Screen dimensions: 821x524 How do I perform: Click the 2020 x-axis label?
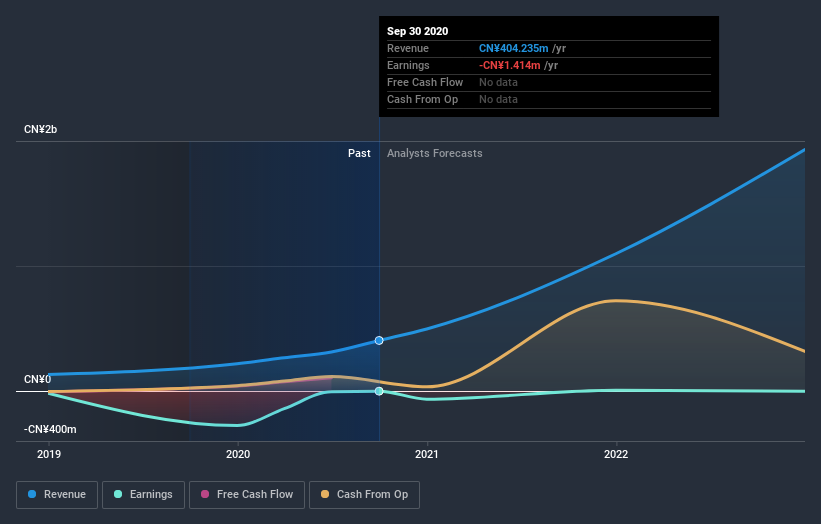pyautogui.click(x=238, y=454)
